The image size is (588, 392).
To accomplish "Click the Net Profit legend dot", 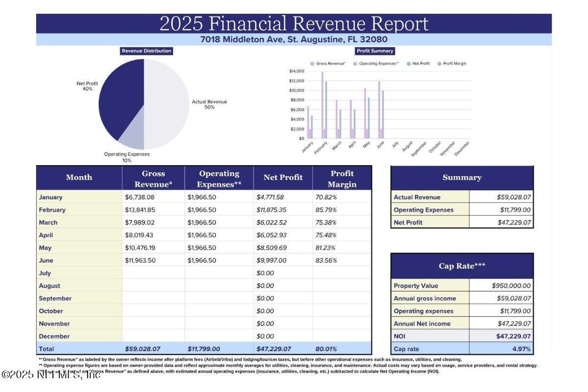I will point(408,64).
